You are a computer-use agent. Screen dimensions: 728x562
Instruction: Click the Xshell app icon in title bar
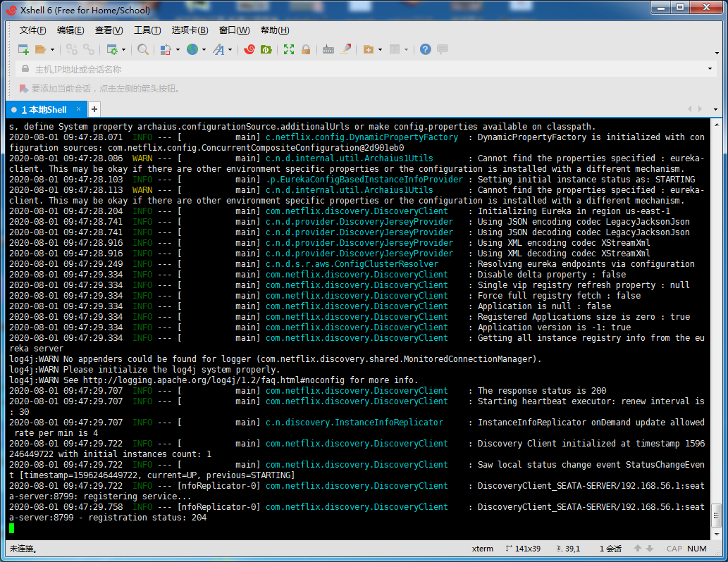tap(12, 10)
